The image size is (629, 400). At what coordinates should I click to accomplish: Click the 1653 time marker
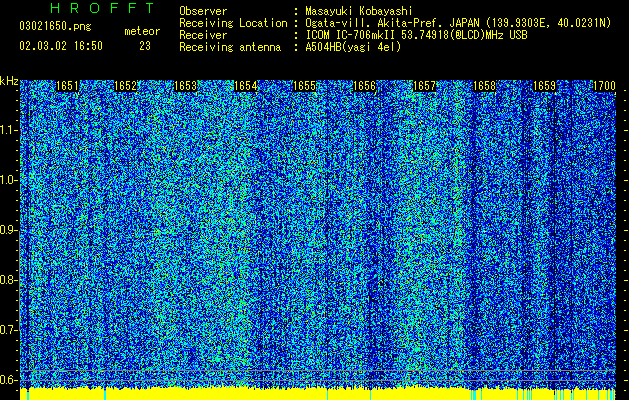[x=186, y=86]
